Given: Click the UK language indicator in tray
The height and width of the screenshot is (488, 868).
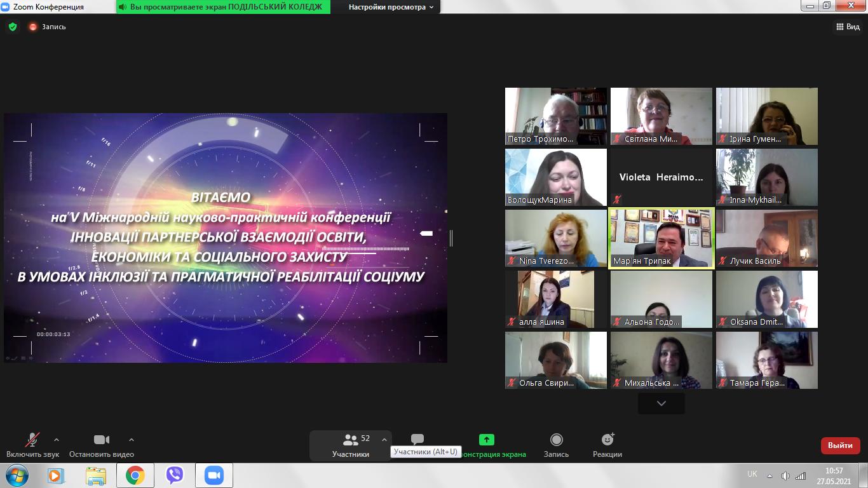Looking at the screenshot, I should tap(752, 474).
